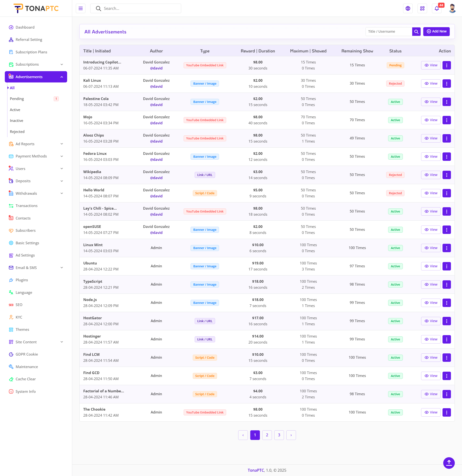Viewport: 462px width, 476px height.
Task: Select the Rejected advertisements submenu
Action: click(x=17, y=132)
